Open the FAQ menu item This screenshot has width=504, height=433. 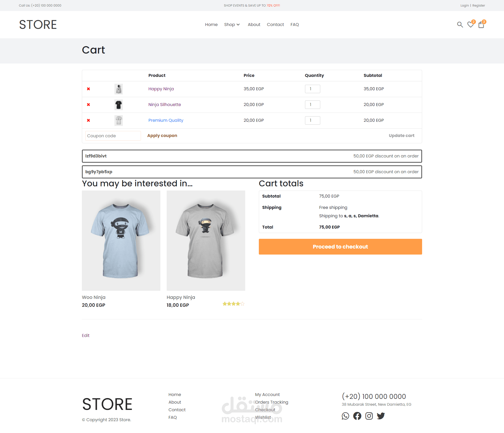tap(295, 25)
